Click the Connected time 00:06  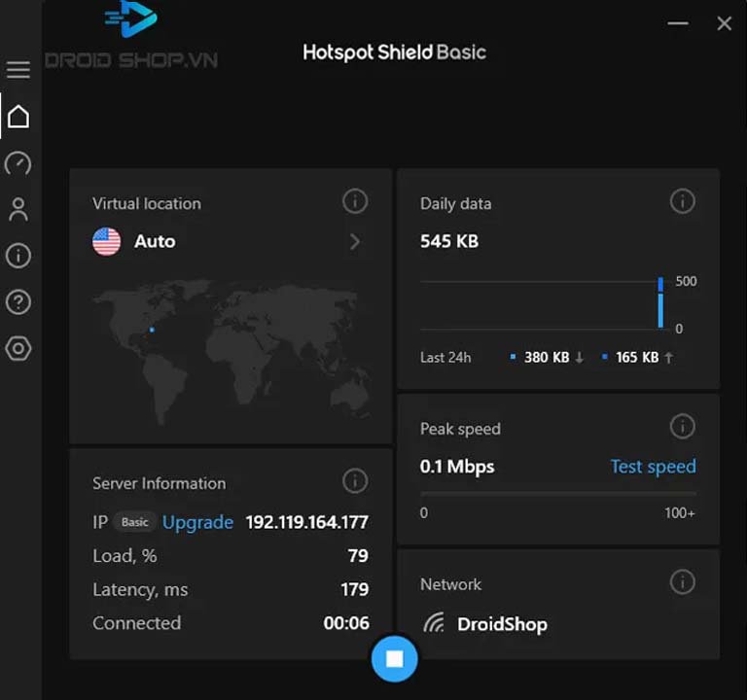click(346, 623)
